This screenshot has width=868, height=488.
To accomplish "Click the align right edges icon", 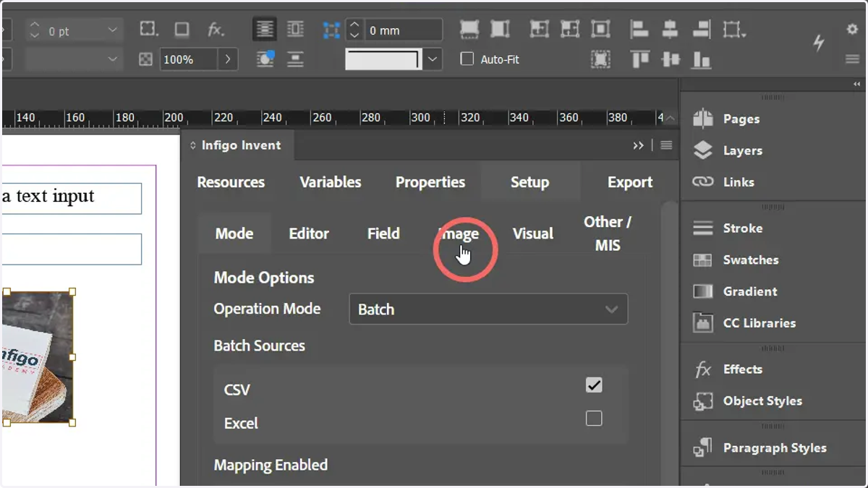I will click(x=701, y=29).
